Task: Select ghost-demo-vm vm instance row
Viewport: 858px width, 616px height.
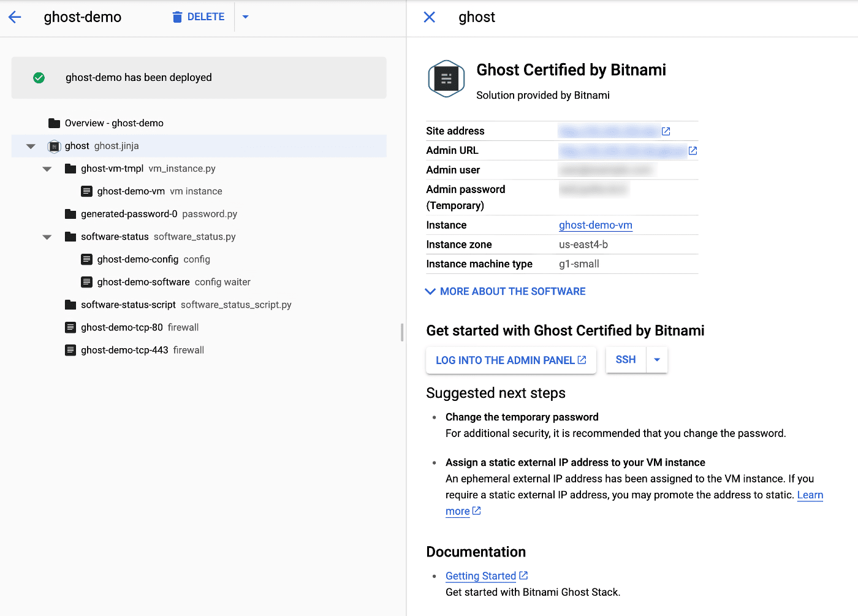Action: (x=199, y=191)
